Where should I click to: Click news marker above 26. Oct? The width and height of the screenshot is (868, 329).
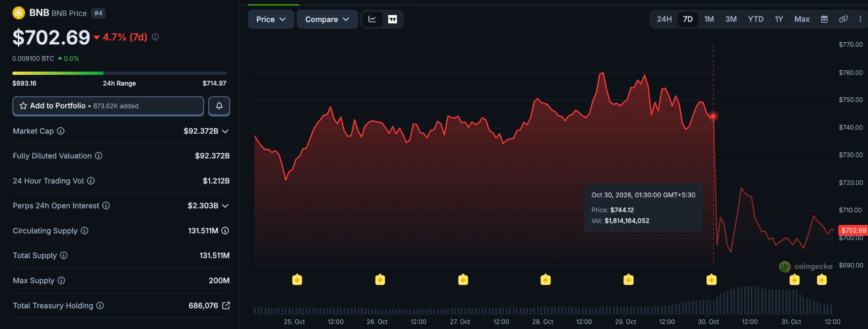(x=380, y=279)
